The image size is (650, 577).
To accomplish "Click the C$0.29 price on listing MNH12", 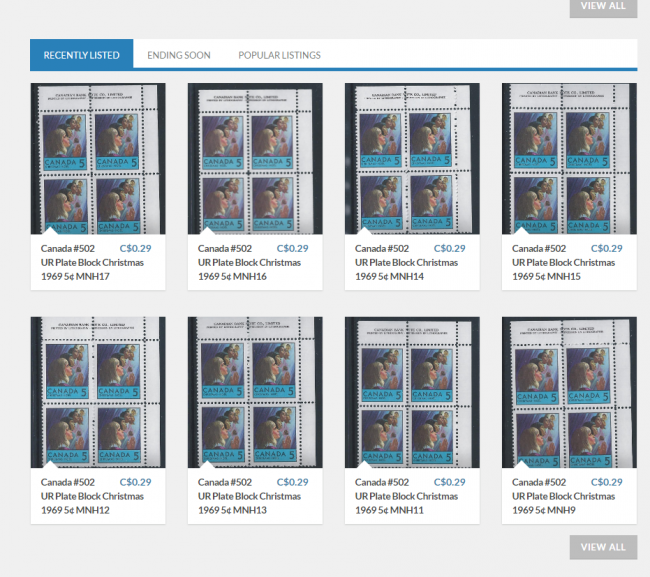I will 136,482.
